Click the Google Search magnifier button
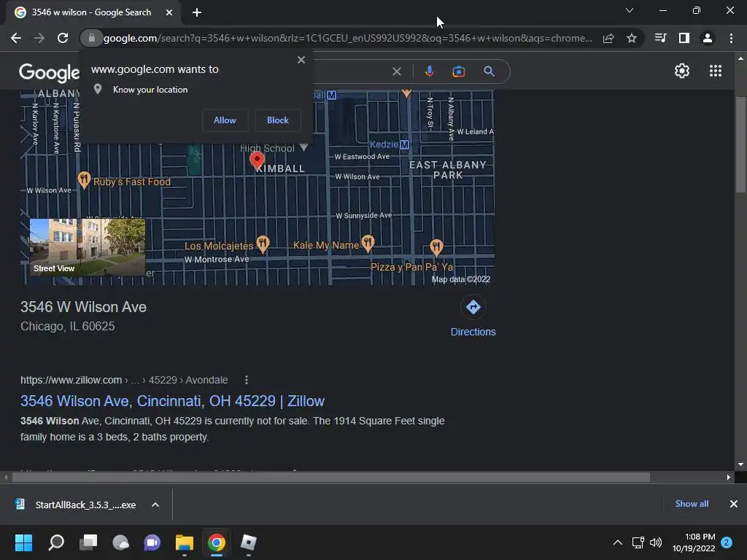 tap(489, 71)
